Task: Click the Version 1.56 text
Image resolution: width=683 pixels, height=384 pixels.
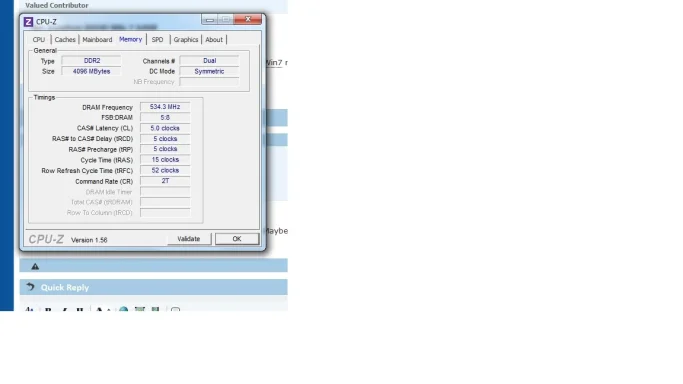Action: tap(89, 240)
